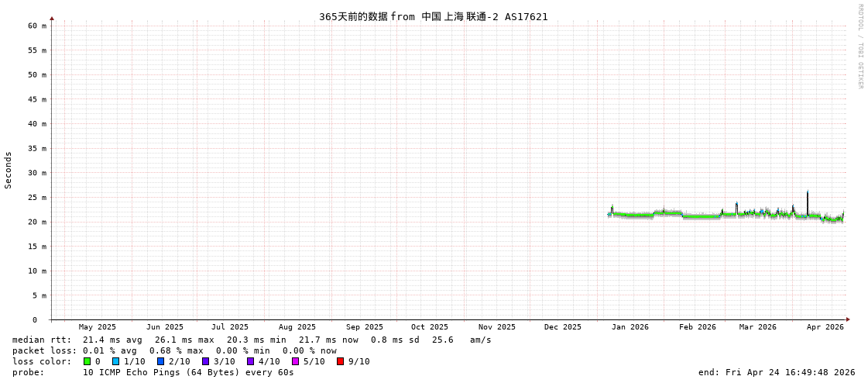Click the 60 m y-axis tick label
Image resolution: width=868 pixels, height=383 pixels.
(x=38, y=26)
